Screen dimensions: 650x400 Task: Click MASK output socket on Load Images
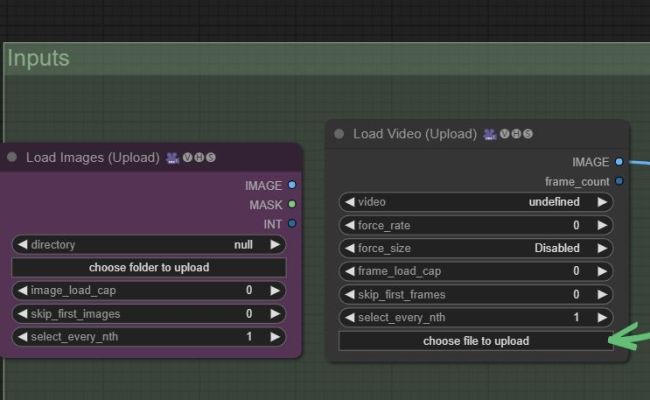(x=292, y=204)
